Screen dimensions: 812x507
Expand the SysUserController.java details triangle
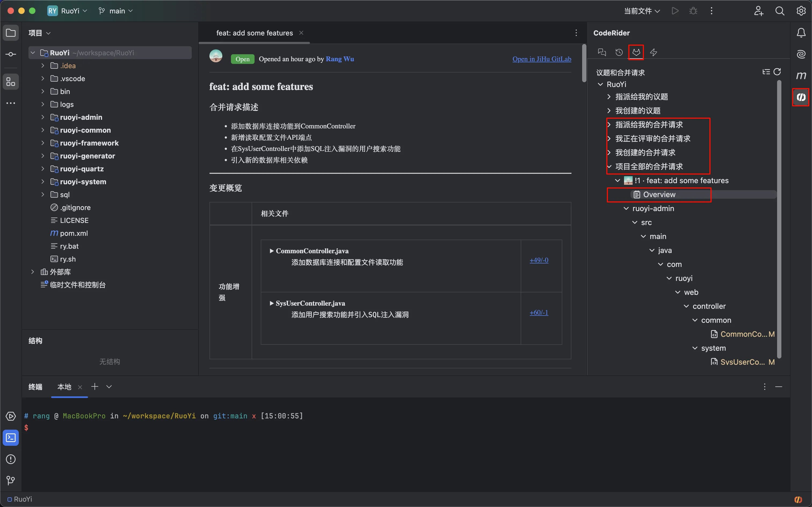click(x=271, y=303)
